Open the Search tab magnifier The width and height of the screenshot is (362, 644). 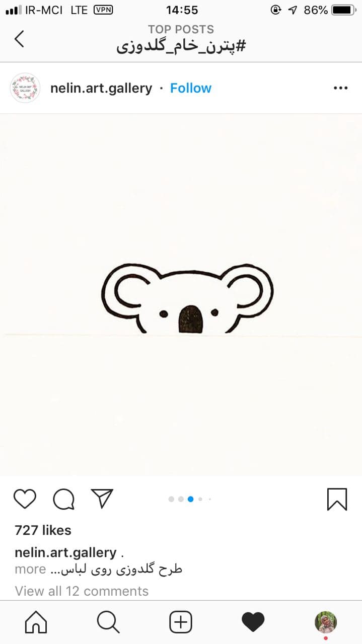tap(108, 622)
